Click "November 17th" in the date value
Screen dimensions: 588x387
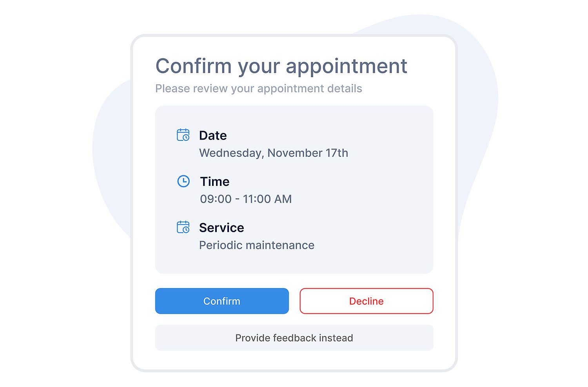tap(308, 153)
